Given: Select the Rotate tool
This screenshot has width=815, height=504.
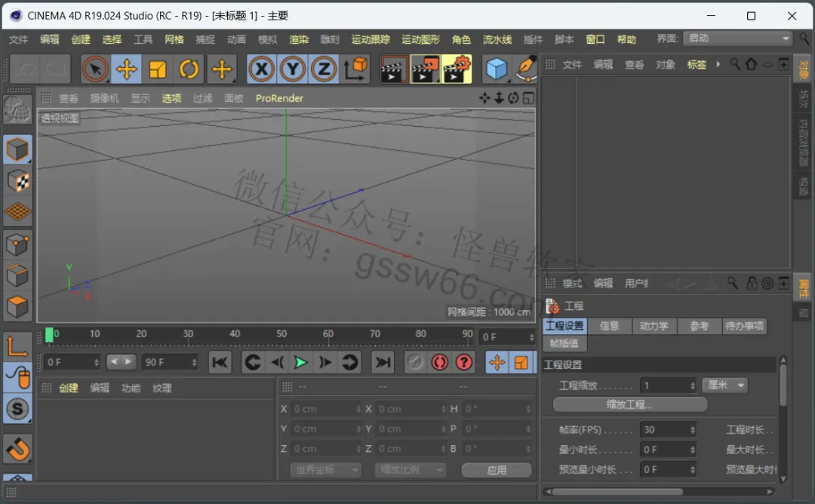Looking at the screenshot, I should click(x=189, y=69).
